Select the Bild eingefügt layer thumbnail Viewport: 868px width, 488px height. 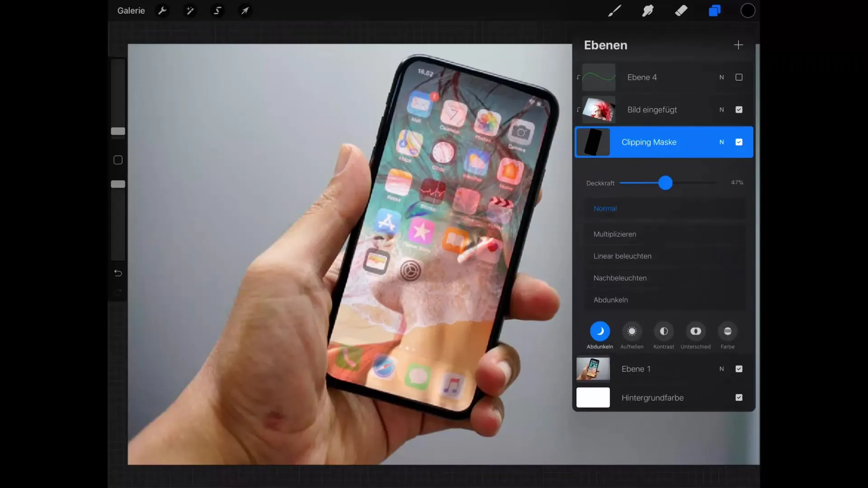click(x=599, y=110)
